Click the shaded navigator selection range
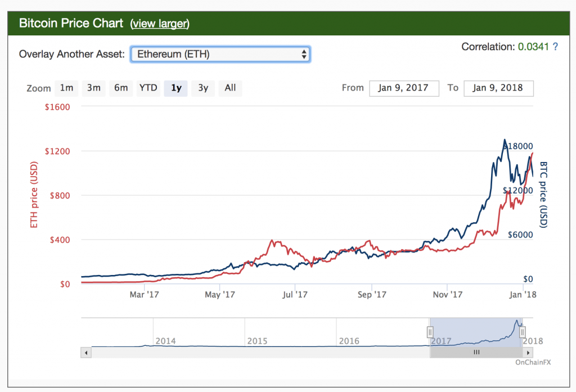This screenshot has width=576, height=392. coord(476,332)
